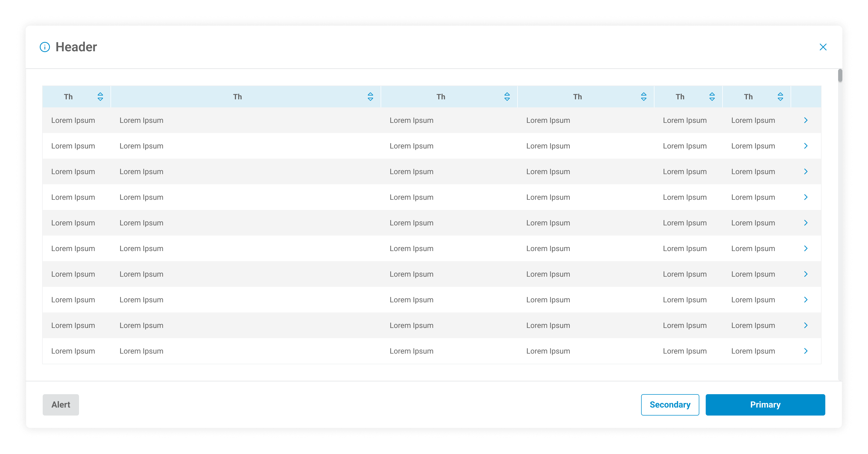Select the second Th column header label
Image resolution: width=868 pixels, height=454 pixels.
pyautogui.click(x=237, y=97)
